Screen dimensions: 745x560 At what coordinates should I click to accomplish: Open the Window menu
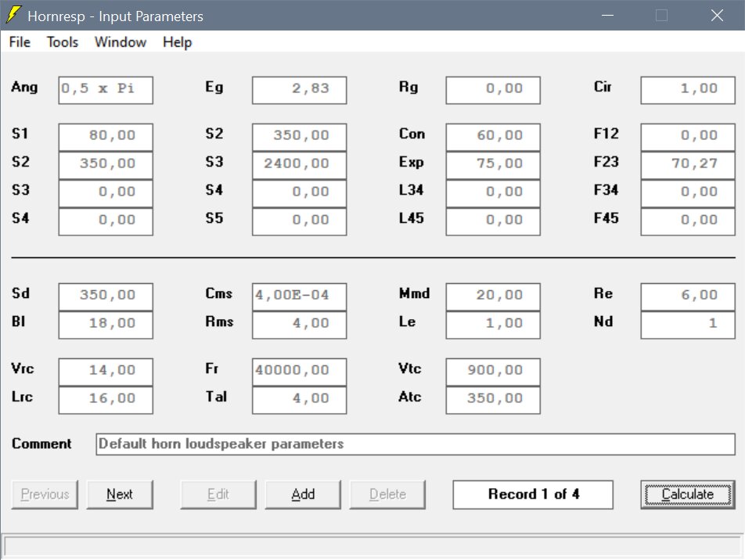click(119, 42)
